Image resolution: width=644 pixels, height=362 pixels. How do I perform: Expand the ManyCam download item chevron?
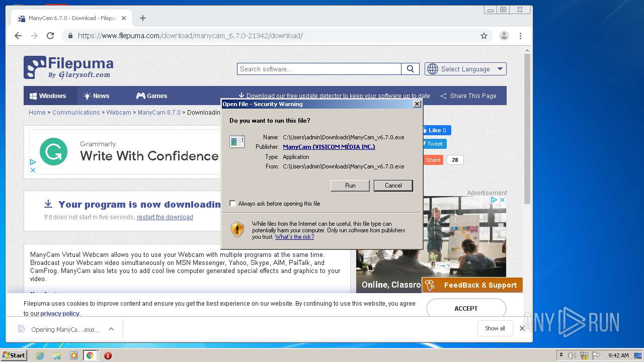pos(111,329)
